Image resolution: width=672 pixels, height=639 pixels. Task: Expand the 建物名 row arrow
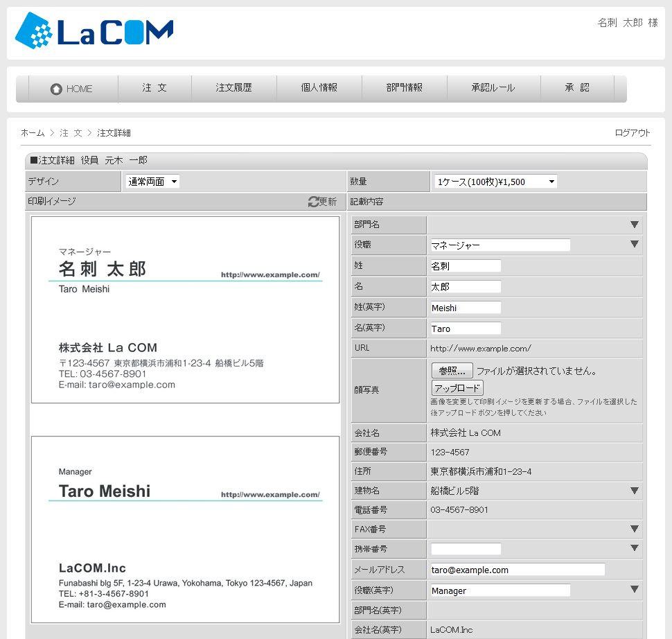pos(634,491)
